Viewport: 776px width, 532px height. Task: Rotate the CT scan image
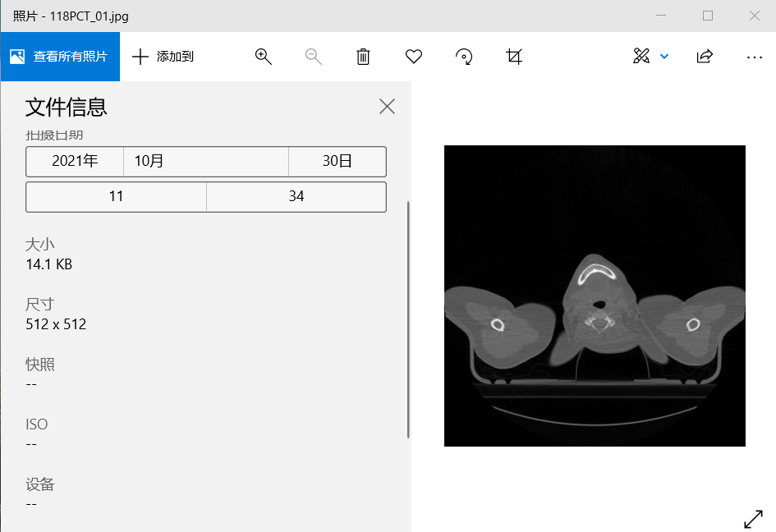click(464, 56)
